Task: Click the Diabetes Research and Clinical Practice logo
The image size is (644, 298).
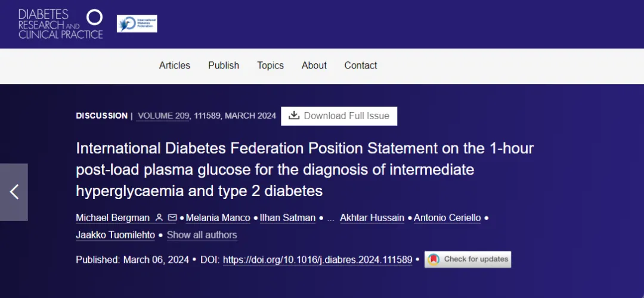Action: click(x=60, y=24)
